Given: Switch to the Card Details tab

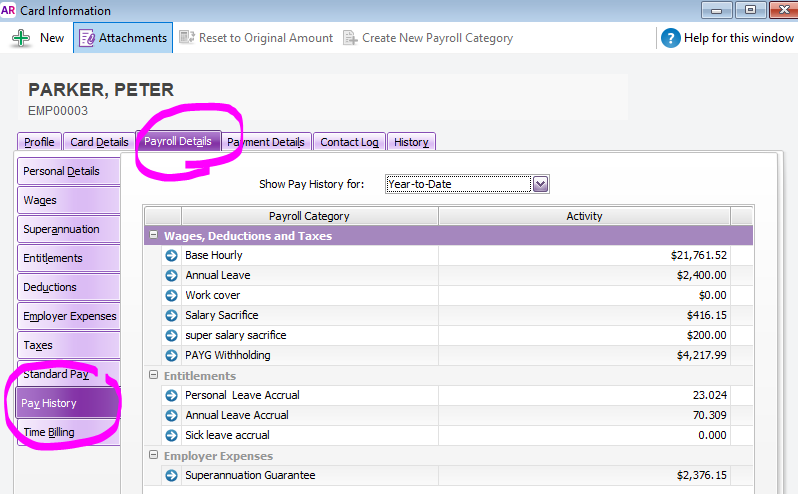Looking at the screenshot, I should tap(99, 142).
